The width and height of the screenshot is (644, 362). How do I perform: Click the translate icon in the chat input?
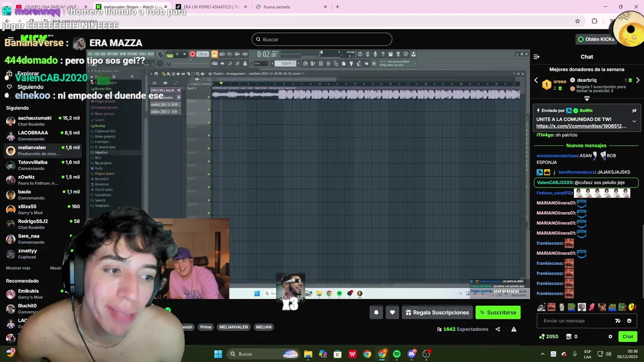[x=618, y=321]
